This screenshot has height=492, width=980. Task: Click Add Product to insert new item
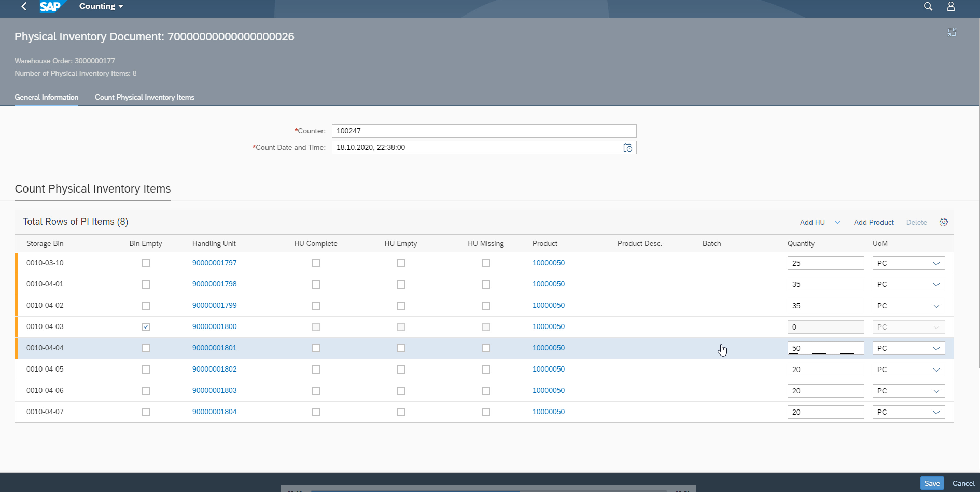874,222
